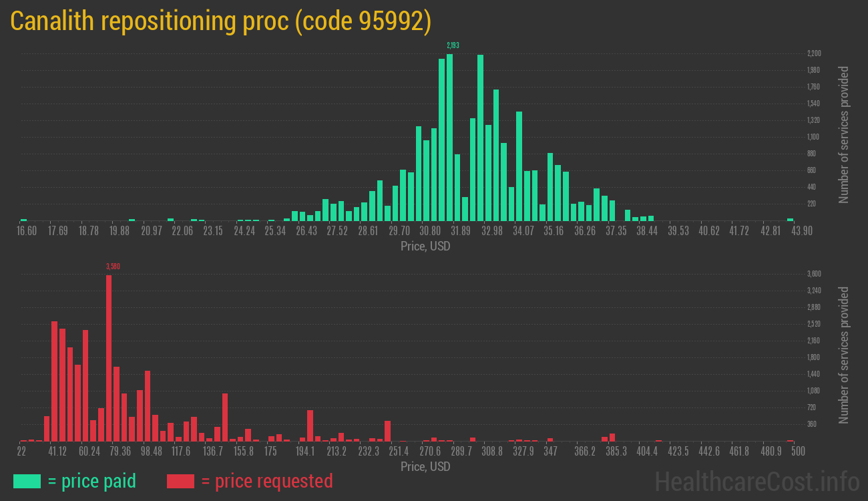Click the 16.60 x-axis label on top chart
The width and height of the screenshot is (868, 501).
(x=27, y=231)
